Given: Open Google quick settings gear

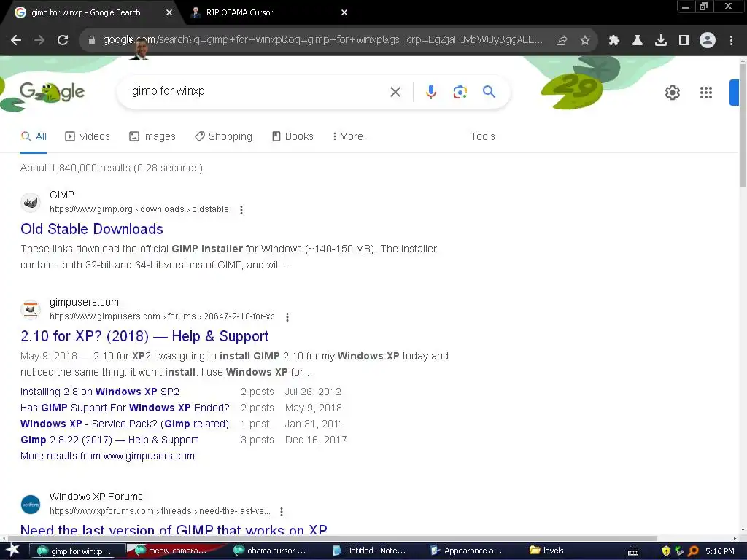Looking at the screenshot, I should point(672,93).
